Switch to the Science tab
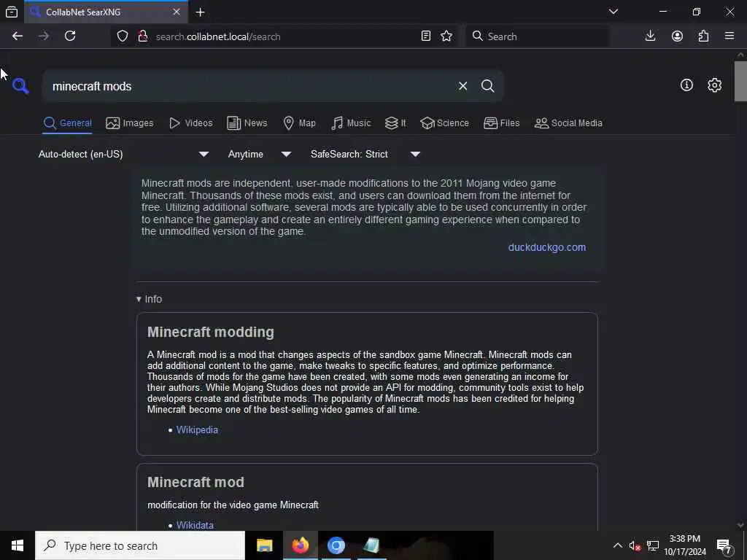747x560 pixels. pos(445,123)
